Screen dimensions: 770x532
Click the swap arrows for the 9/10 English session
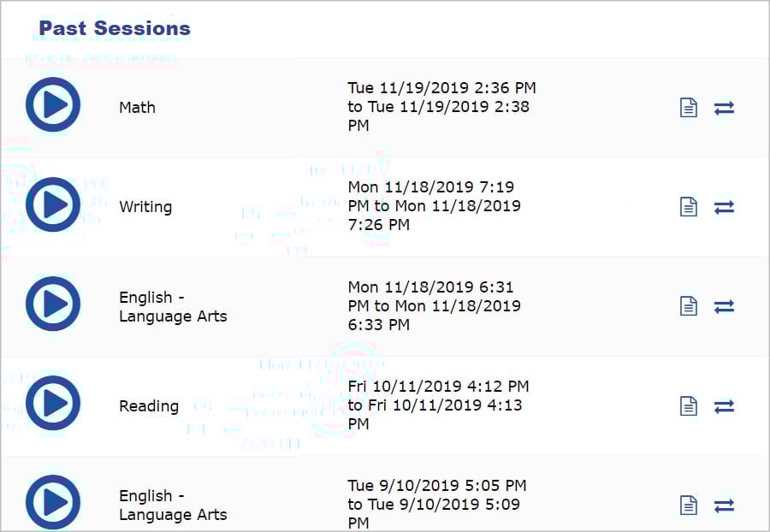(x=725, y=505)
